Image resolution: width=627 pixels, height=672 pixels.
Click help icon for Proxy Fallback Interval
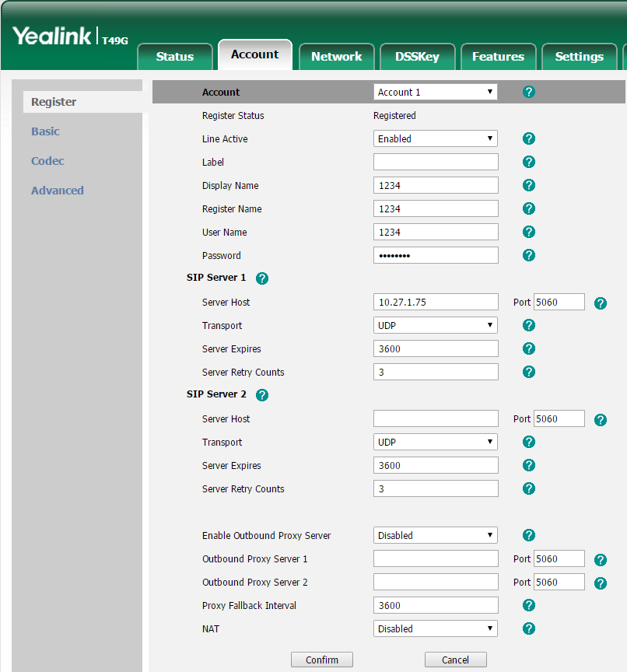[x=529, y=605]
